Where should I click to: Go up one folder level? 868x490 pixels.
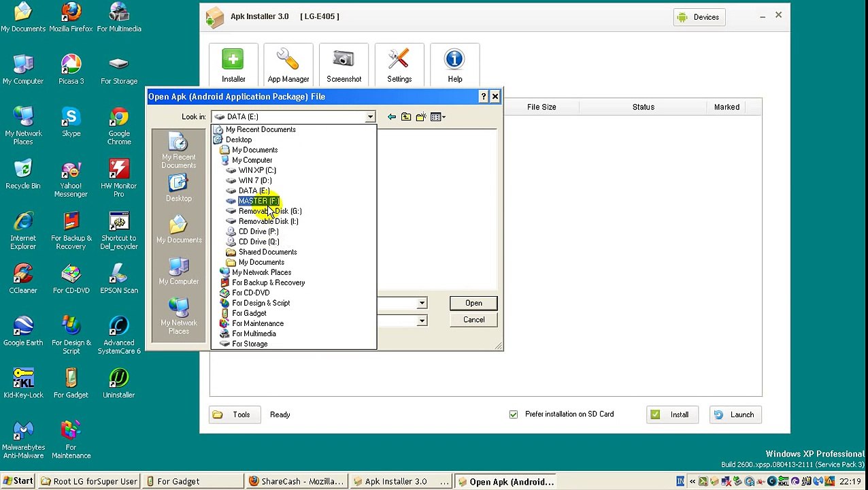click(406, 117)
